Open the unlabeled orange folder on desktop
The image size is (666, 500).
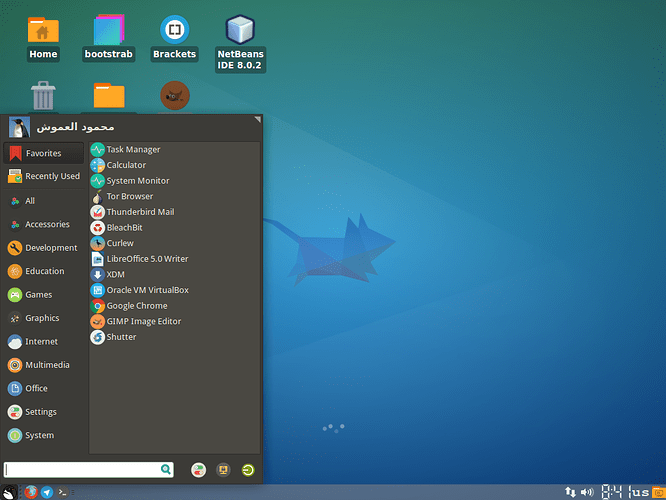click(109, 96)
